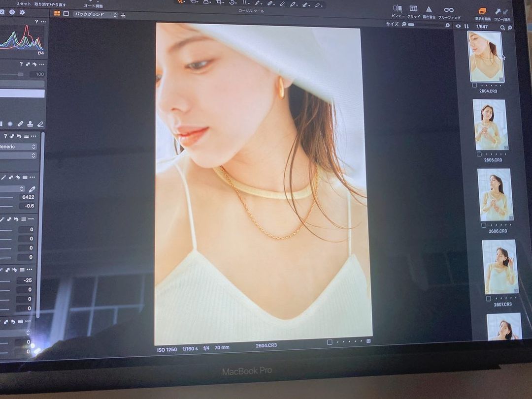Toggle browser visibility eye icon

click(x=459, y=26)
